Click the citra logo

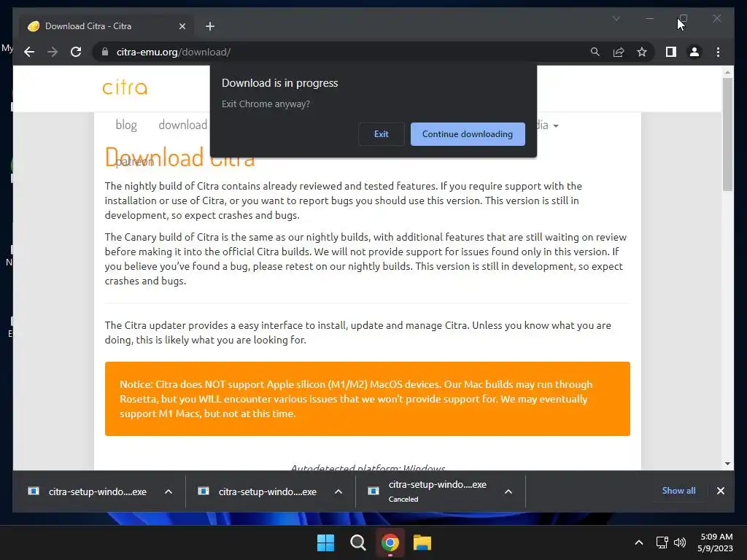(125, 87)
